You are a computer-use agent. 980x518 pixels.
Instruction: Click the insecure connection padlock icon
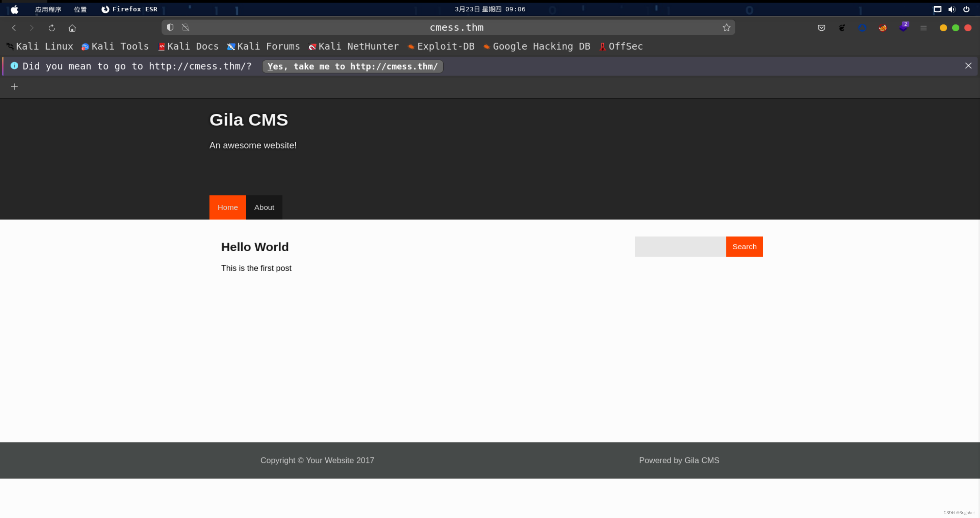185,27
